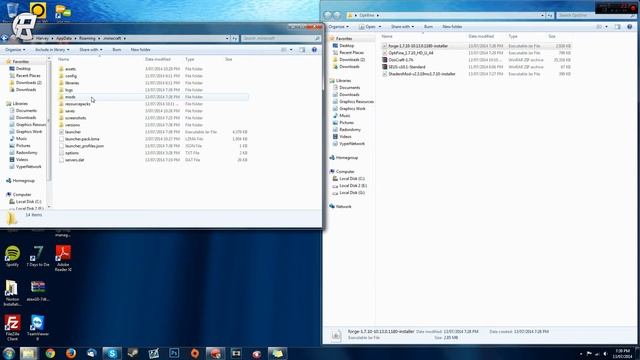
Task: Select the DocCraft zip archive
Action: [400, 60]
